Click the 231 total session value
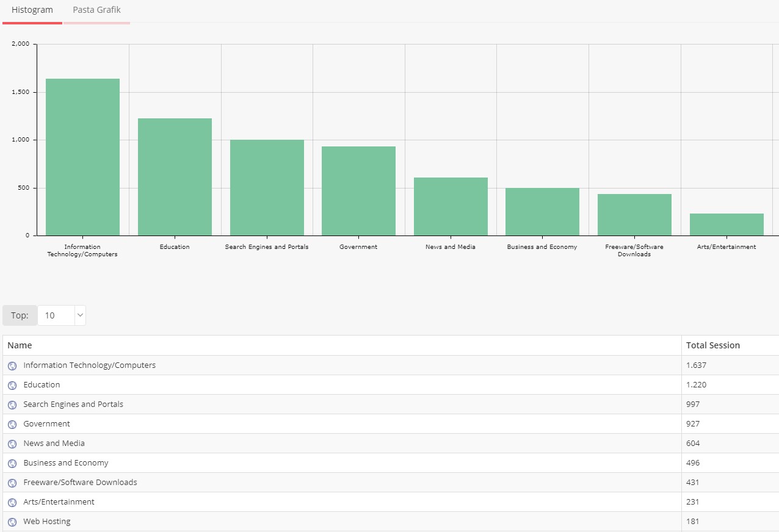This screenshot has height=532, width=779. 693,502
